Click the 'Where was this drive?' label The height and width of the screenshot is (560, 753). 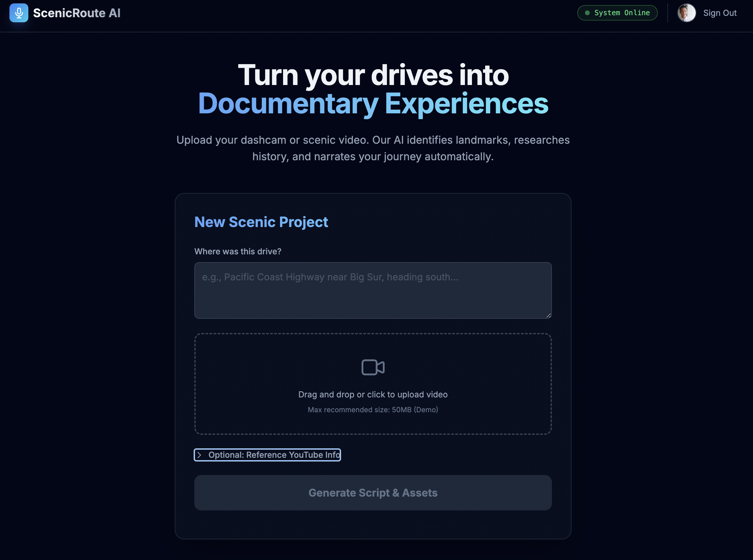point(238,252)
